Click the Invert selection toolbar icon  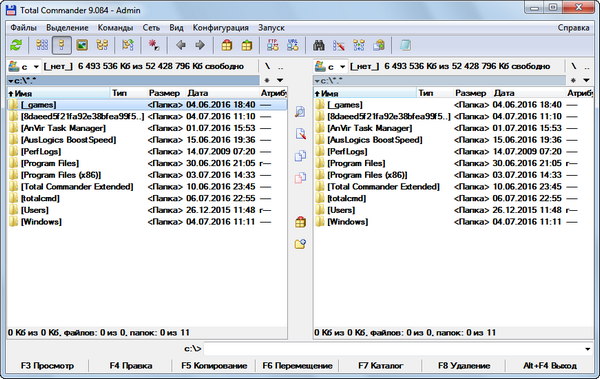tap(128, 45)
